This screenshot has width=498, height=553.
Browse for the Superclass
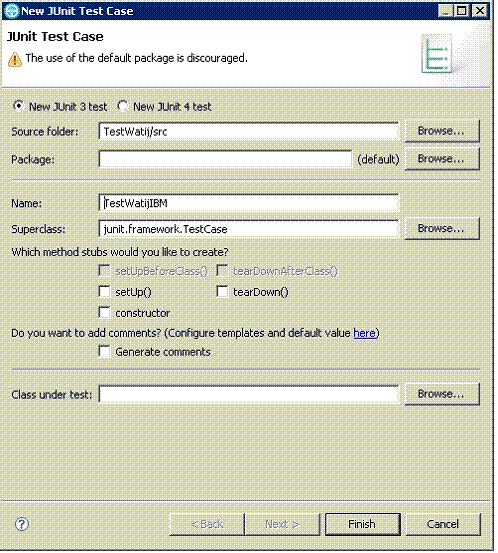[x=442, y=229]
